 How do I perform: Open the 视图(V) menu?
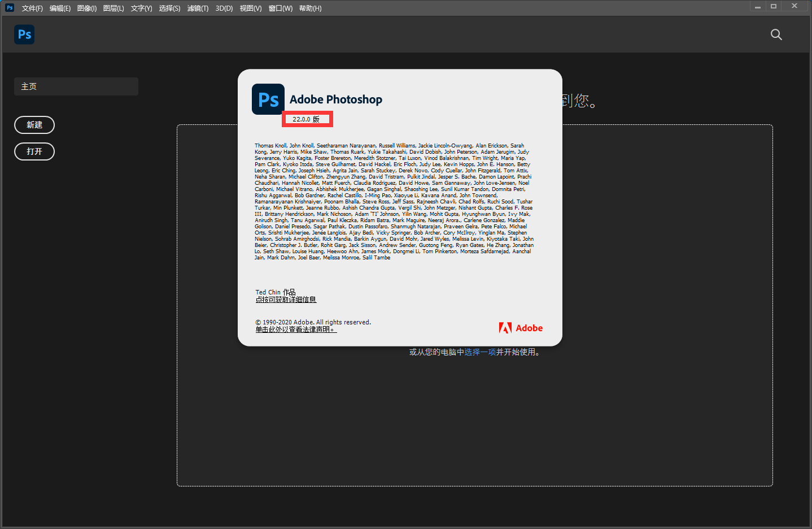(251, 8)
